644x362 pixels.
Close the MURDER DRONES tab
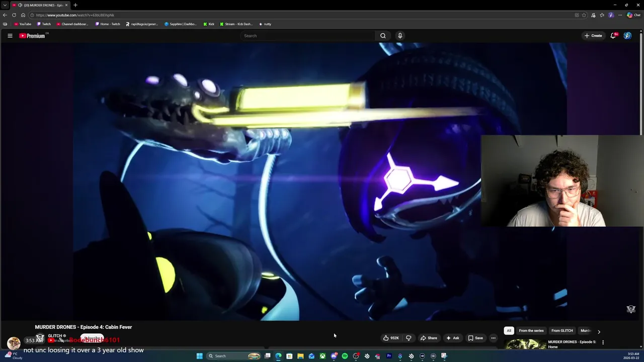(x=66, y=5)
